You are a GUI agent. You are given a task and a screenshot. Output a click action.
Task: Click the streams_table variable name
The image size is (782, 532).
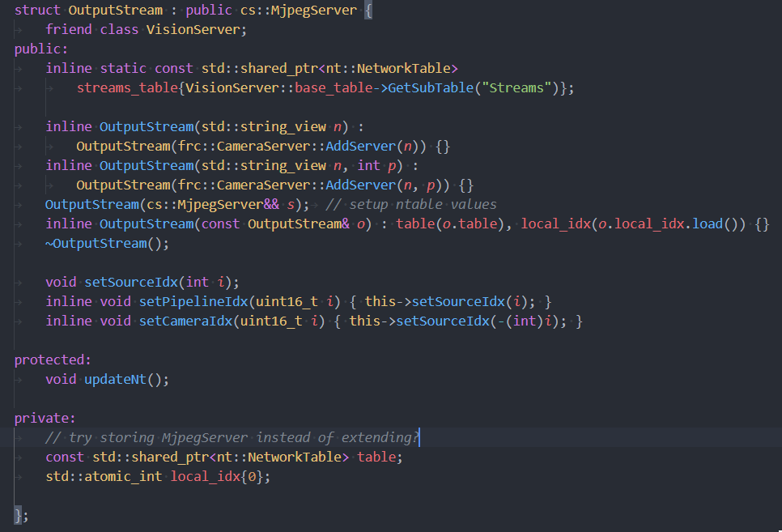tap(126, 87)
